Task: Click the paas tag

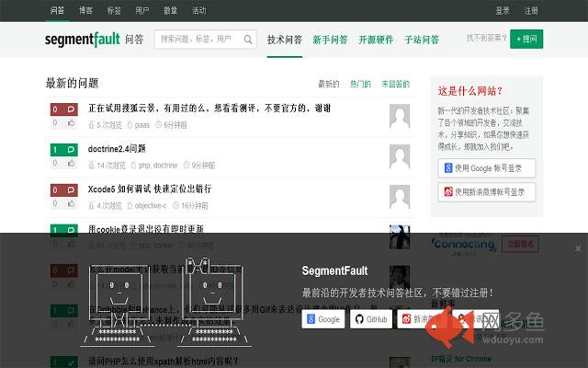Action: coord(141,125)
